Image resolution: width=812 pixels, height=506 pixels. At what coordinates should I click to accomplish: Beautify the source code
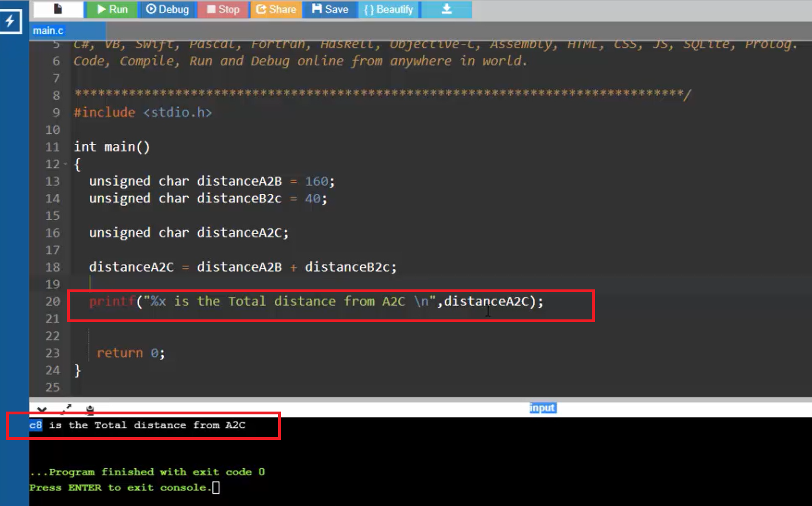click(x=389, y=9)
